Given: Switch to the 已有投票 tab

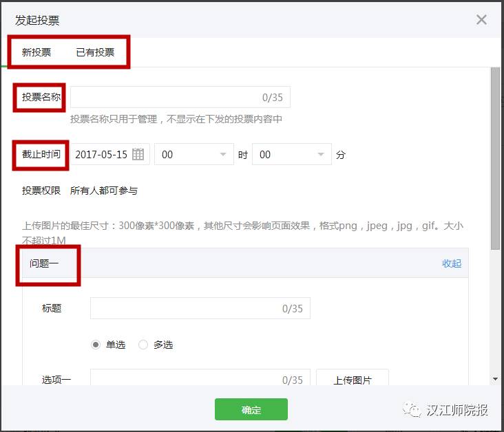Looking at the screenshot, I should coord(95,52).
